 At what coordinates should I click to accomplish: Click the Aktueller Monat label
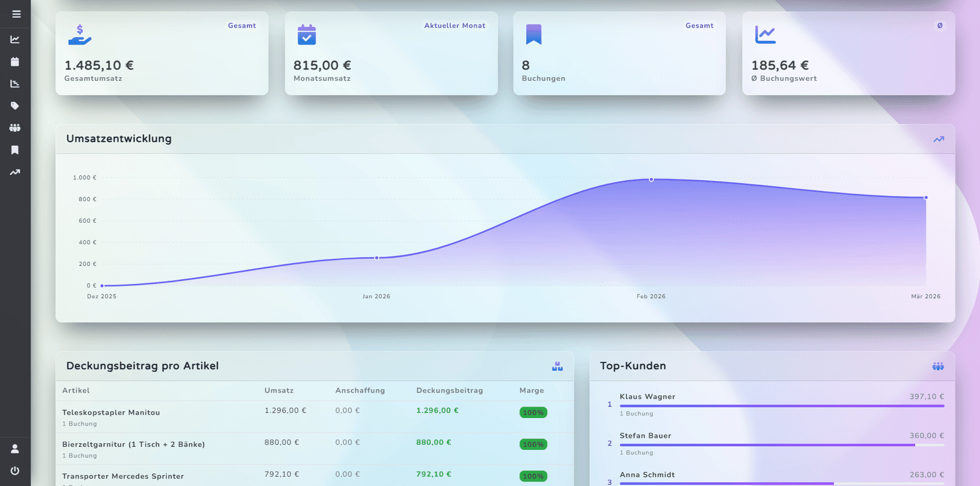(454, 26)
